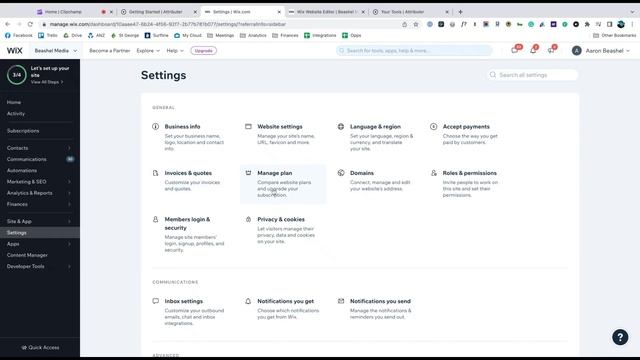Click the Manage plan icon
The height and width of the screenshot is (360, 640).
(x=248, y=173)
